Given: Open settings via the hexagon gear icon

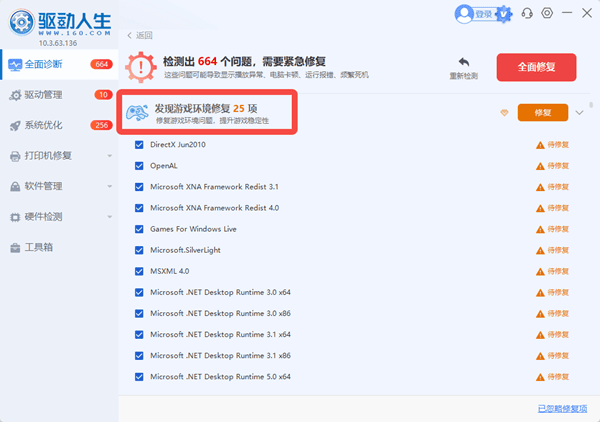Looking at the screenshot, I should (547, 13).
